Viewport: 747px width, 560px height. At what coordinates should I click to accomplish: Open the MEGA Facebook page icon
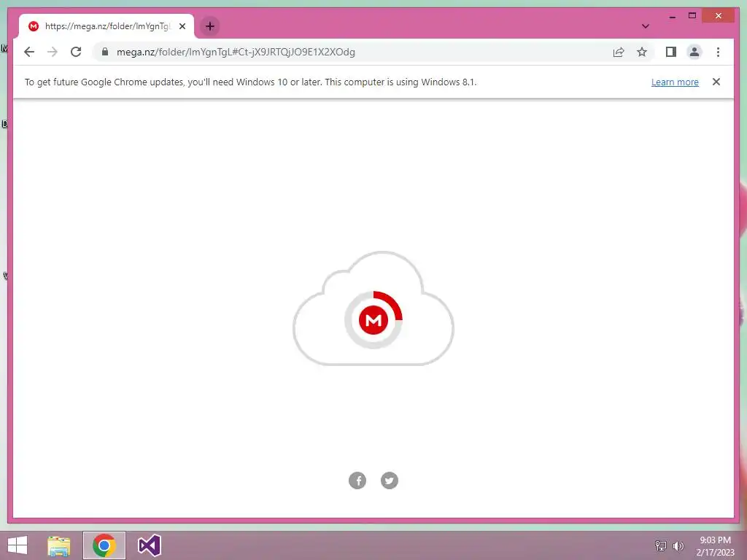(x=357, y=481)
